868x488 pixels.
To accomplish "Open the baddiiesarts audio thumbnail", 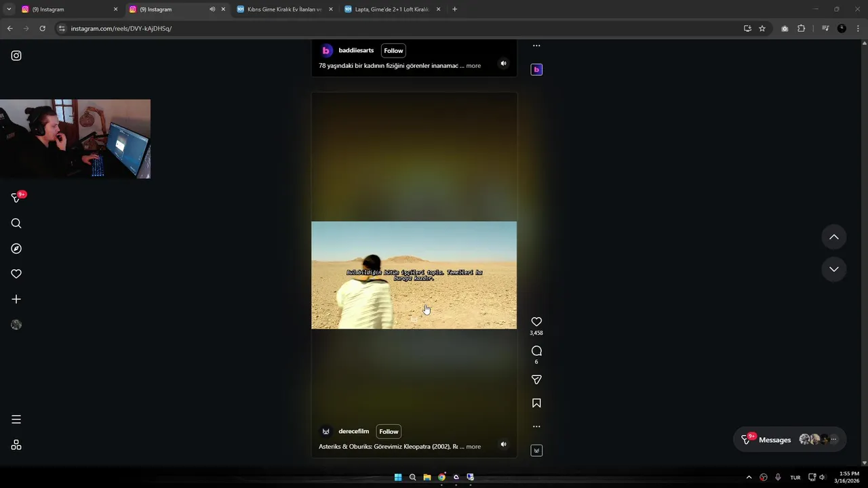I will 536,69.
